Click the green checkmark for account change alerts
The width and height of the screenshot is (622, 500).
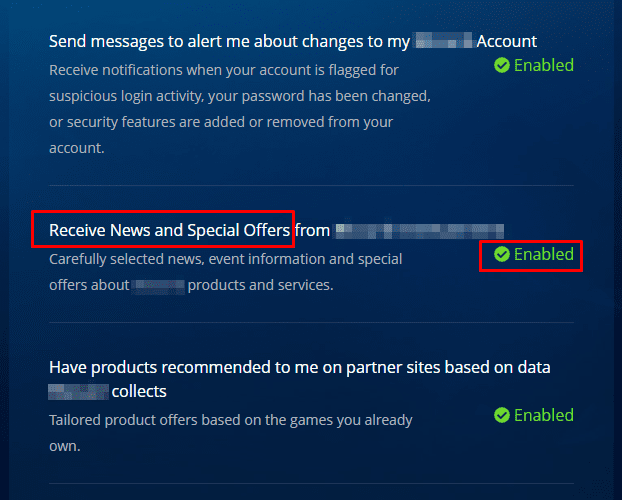(x=502, y=65)
